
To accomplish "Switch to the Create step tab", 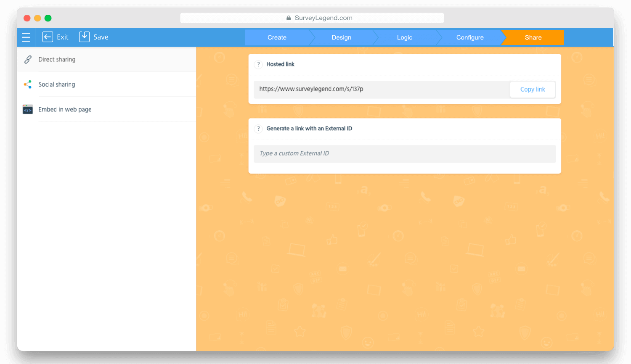I will coord(277,37).
